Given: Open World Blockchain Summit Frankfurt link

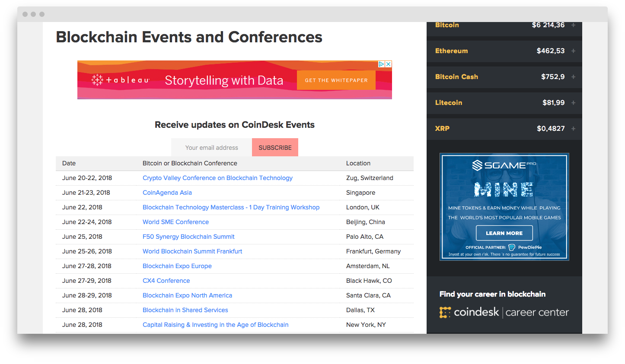Looking at the screenshot, I should click(x=192, y=251).
